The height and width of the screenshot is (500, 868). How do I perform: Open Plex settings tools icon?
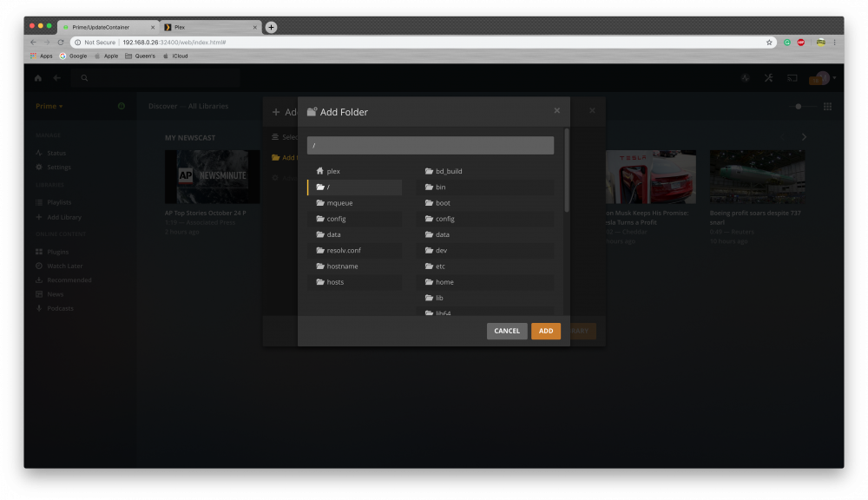click(x=769, y=78)
